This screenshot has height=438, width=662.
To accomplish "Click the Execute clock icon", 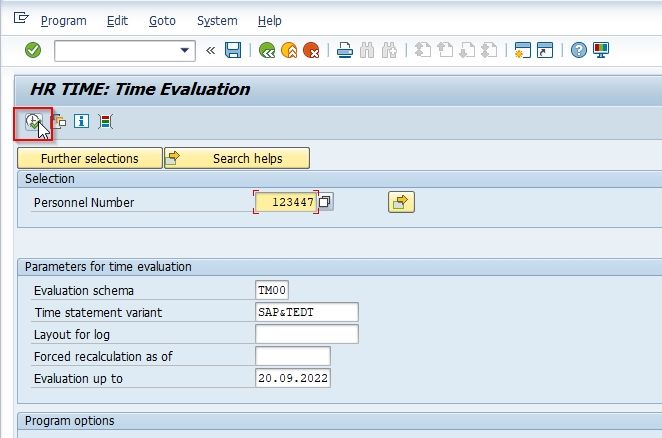I will click(x=33, y=122).
